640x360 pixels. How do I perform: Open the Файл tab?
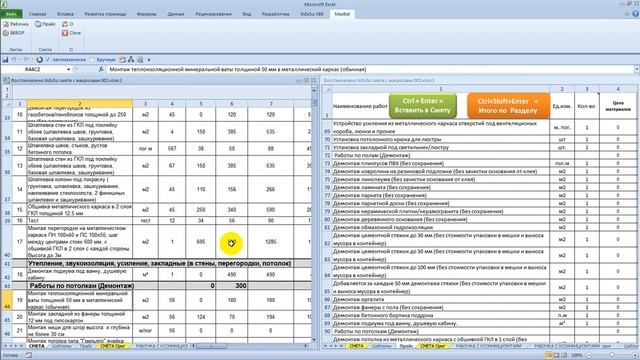coord(11,14)
